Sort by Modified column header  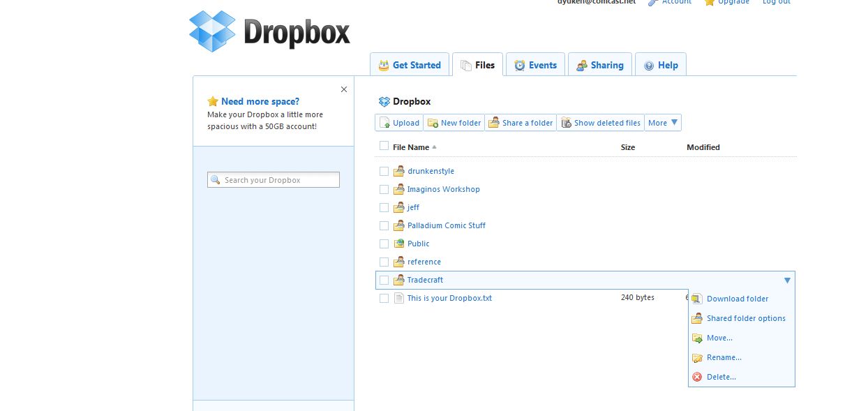[x=703, y=147]
